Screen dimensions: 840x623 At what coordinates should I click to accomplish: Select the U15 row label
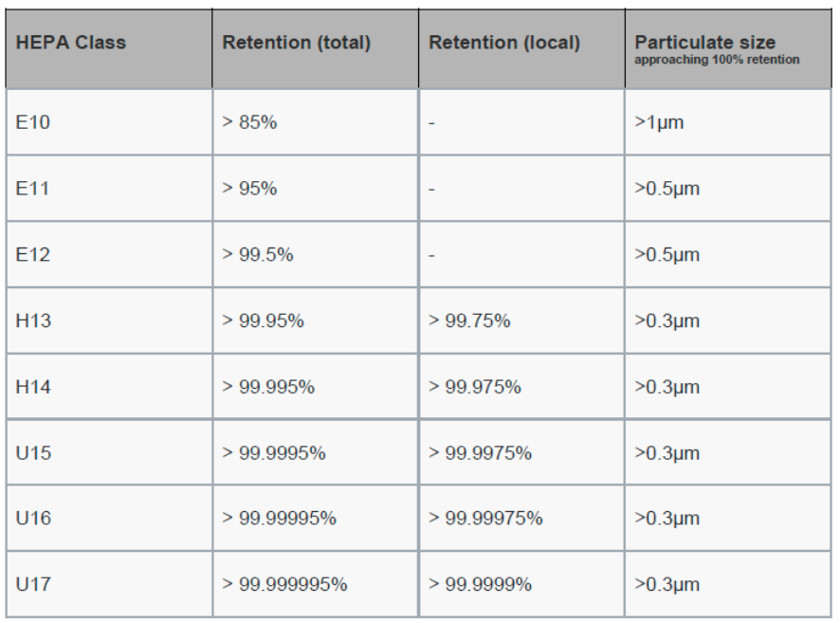(33, 453)
